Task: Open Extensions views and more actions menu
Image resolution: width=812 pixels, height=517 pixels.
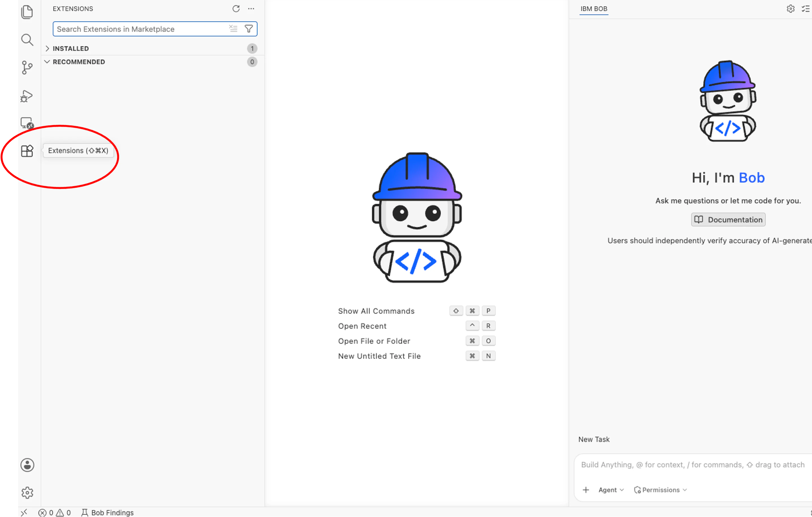Action: click(251, 9)
